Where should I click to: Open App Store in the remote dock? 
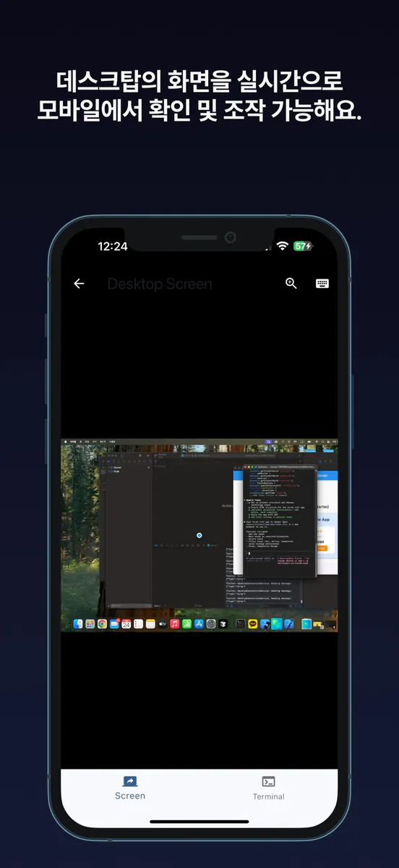point(198,624)
